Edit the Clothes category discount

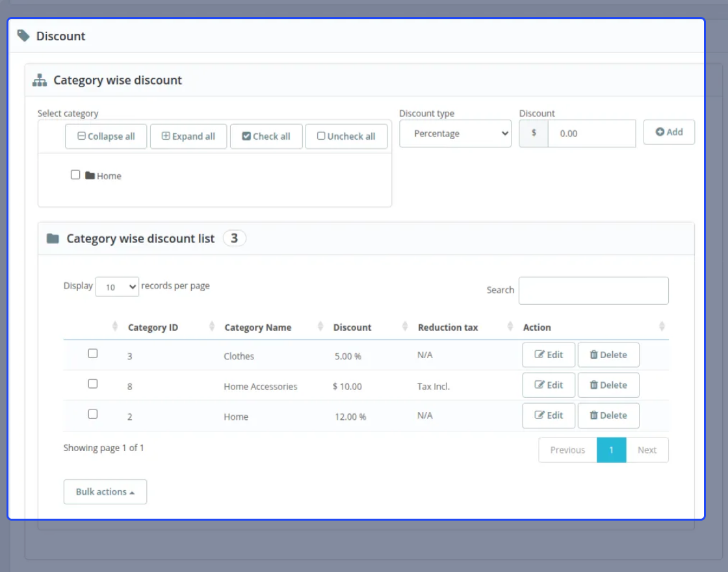pyautogui.click(x=549, y=355)
